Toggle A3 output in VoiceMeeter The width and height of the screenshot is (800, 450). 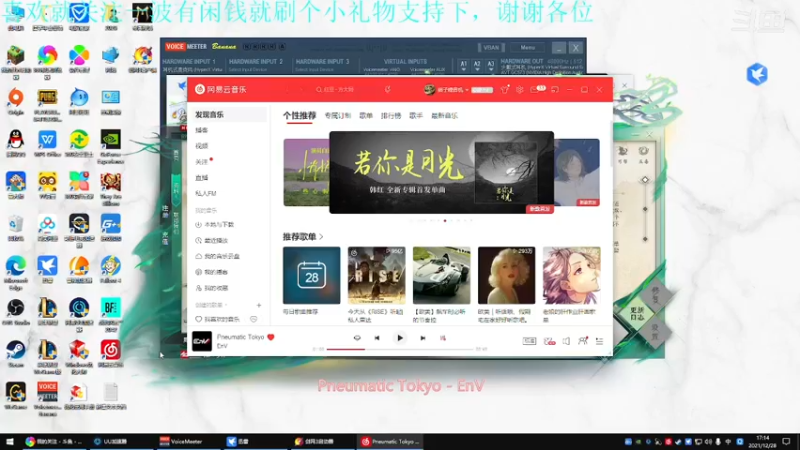491,64
